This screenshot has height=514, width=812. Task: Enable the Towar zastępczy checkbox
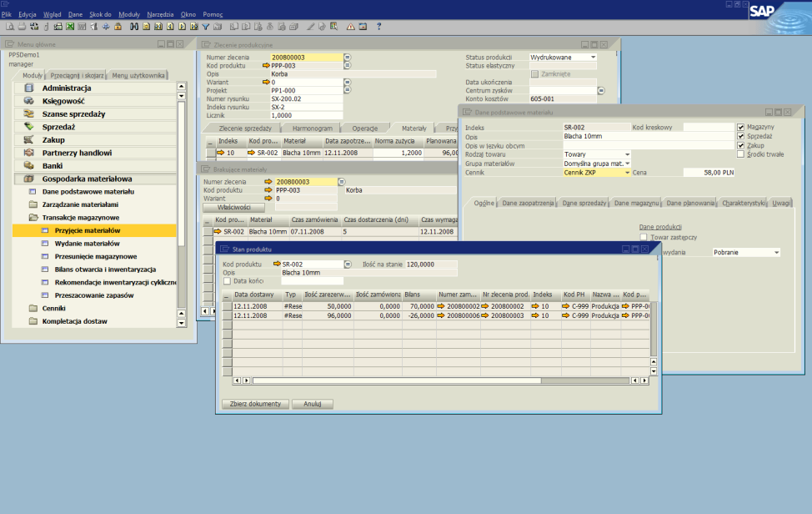643,237
